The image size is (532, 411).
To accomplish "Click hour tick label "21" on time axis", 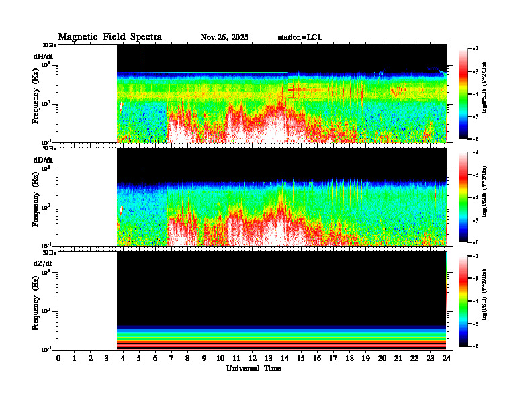I will click(x=398, y=359).
